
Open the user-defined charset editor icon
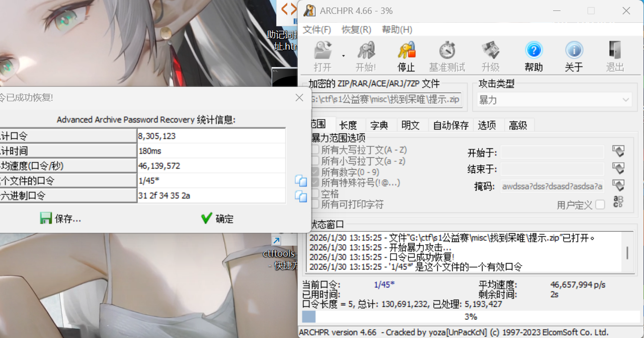click(618, 202)
